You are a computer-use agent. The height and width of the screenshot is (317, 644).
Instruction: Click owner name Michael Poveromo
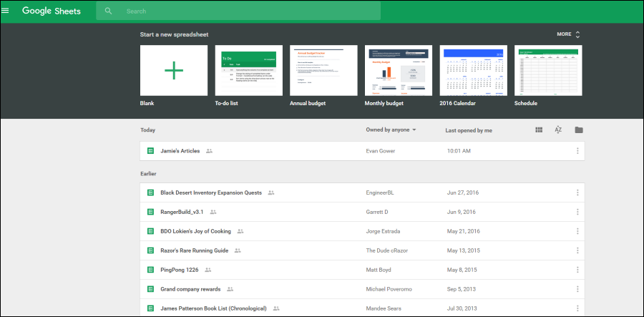click(389, 289)
